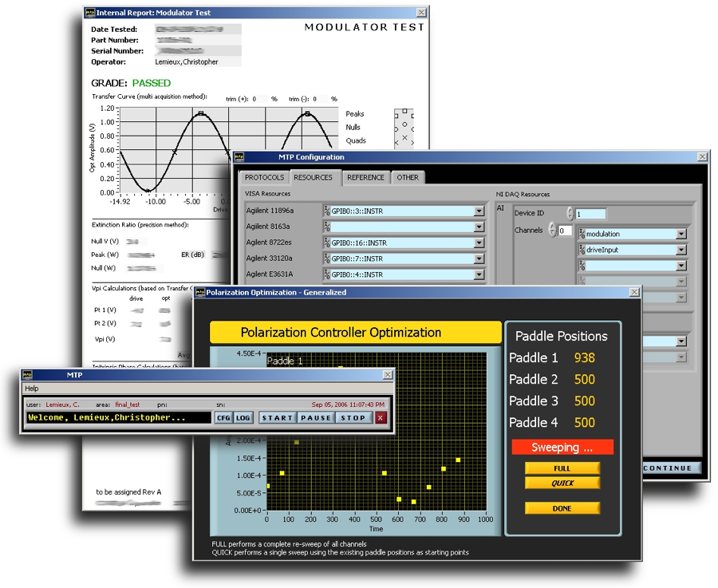This screenshot has height=588, width=718.
Task: Click the Device ID input field
Action: coord(591,214)
